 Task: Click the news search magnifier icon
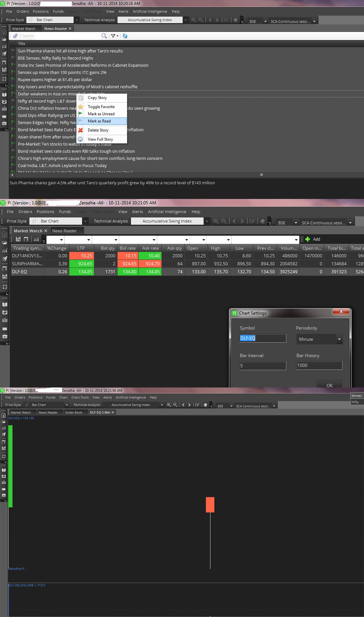[104, 36]
